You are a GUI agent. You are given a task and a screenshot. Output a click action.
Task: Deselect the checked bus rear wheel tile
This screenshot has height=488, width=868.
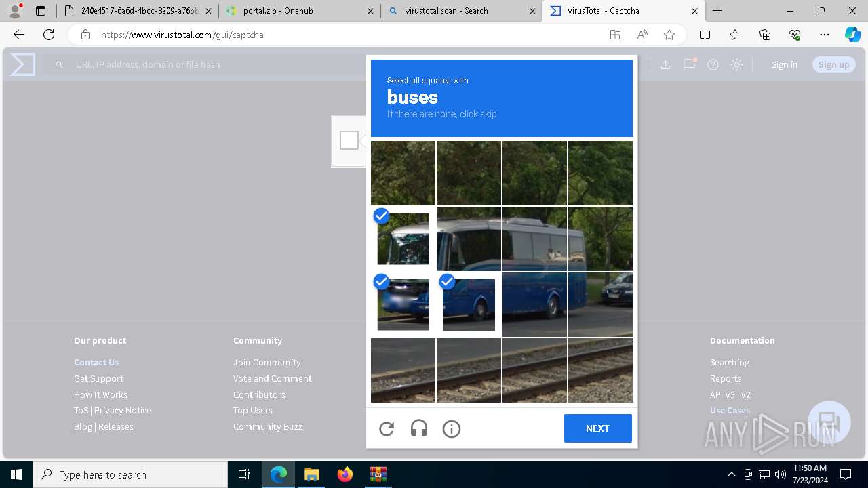tap(469, 304)
